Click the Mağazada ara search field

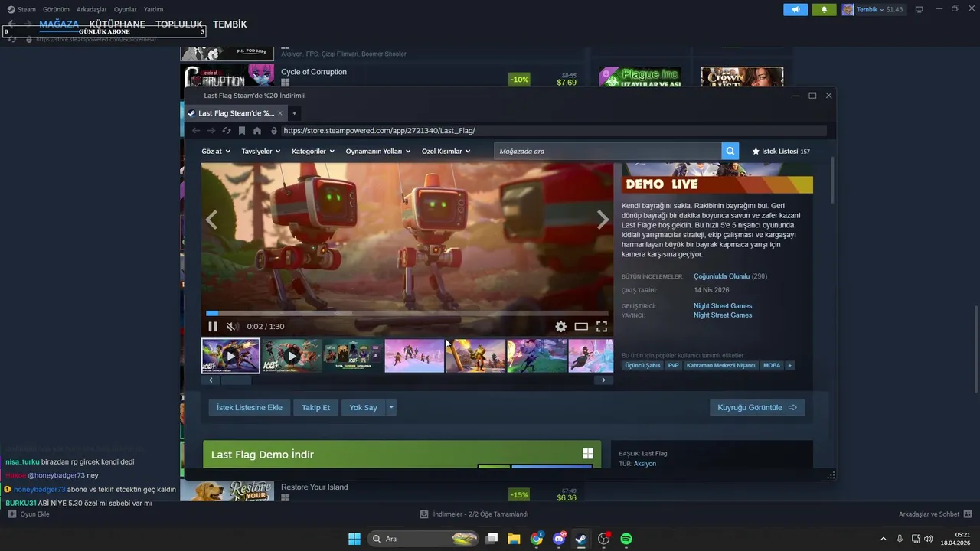pyautogui.click(x=607, y=152)
